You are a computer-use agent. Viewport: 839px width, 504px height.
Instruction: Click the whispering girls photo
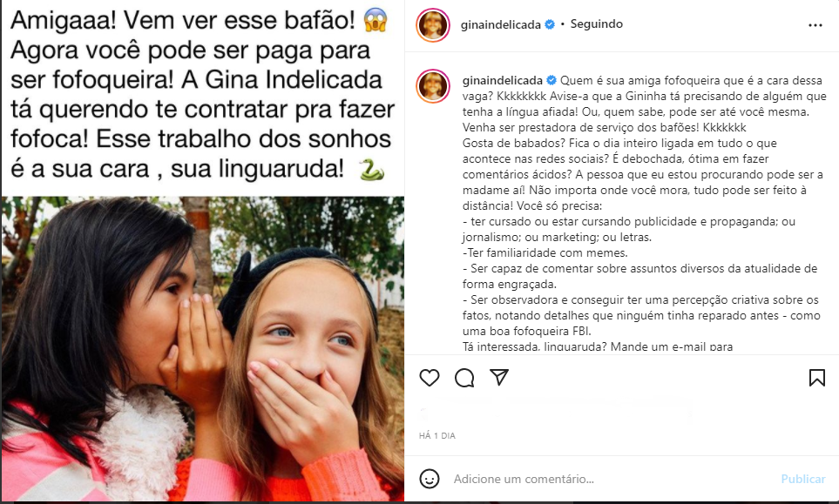(203, 348)
